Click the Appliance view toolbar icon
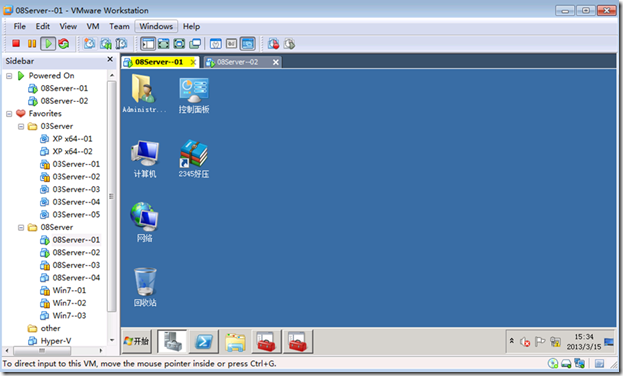The width and height of the screenshot is (623, 376). 232,44
